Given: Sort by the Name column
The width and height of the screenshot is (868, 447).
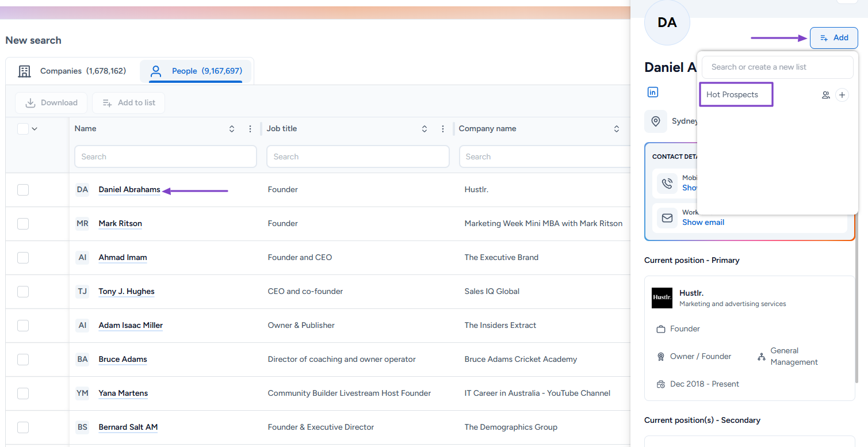Looking at the screenshot, I should tap(232, 129).
